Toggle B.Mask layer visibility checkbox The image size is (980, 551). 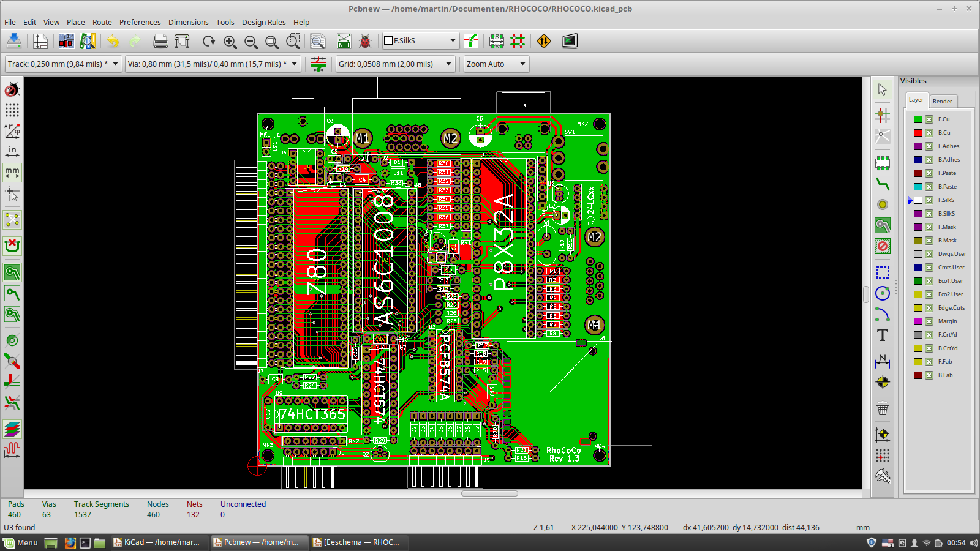(x=929, y=241)
